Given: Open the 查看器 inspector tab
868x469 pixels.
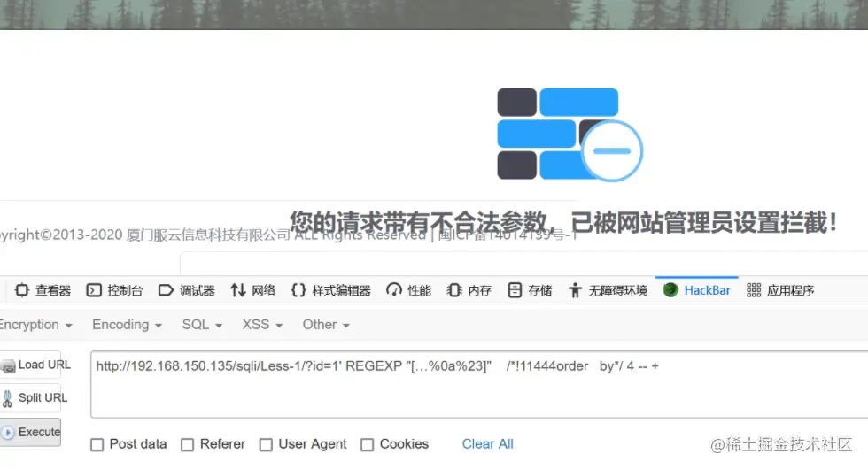Looking at the screenshot, I should point(43,290).
